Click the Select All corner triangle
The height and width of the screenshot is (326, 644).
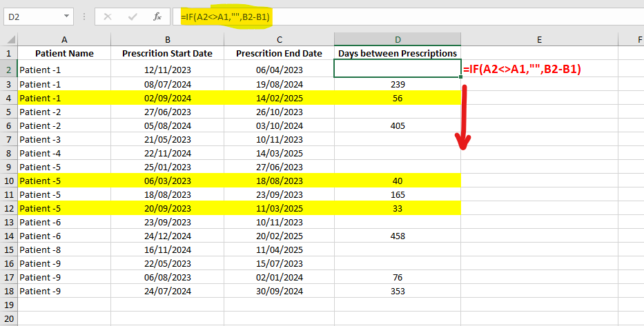[11, 40]
